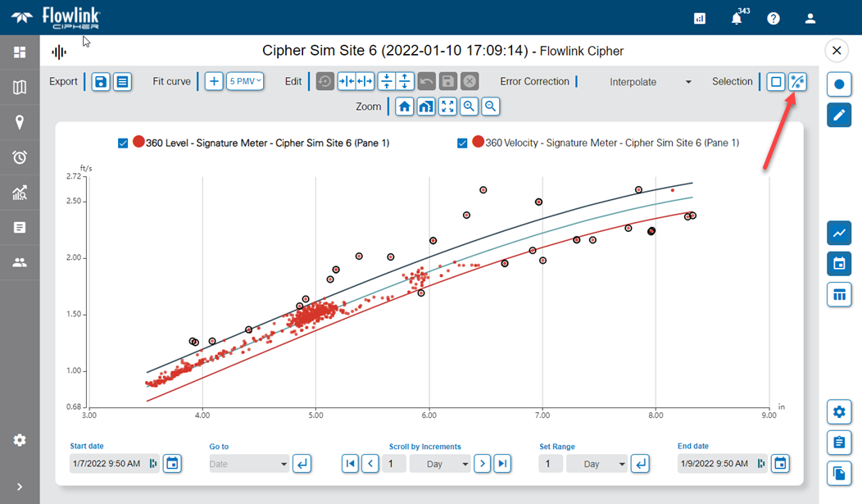
Task: Uncheck the 360 Level series checkbox
Action: pyautogui.click(x=123, y=143)
